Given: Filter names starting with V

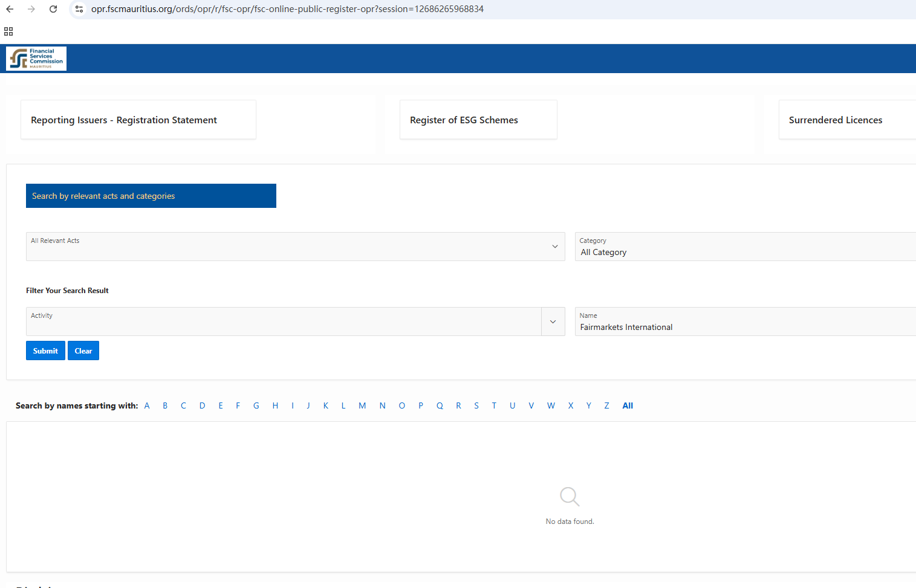Looking at the screenshot, I should tap(531, 405).
